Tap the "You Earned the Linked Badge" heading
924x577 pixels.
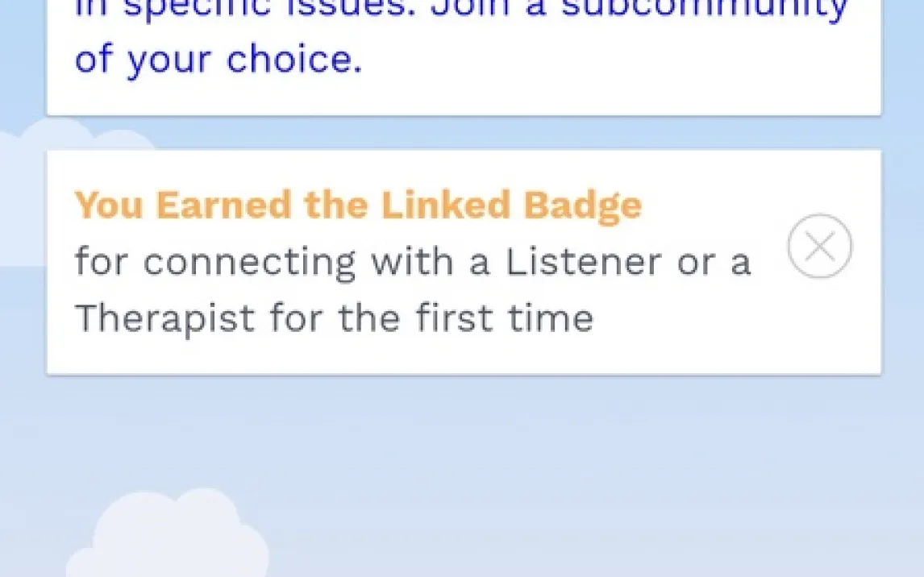(358, 205)
